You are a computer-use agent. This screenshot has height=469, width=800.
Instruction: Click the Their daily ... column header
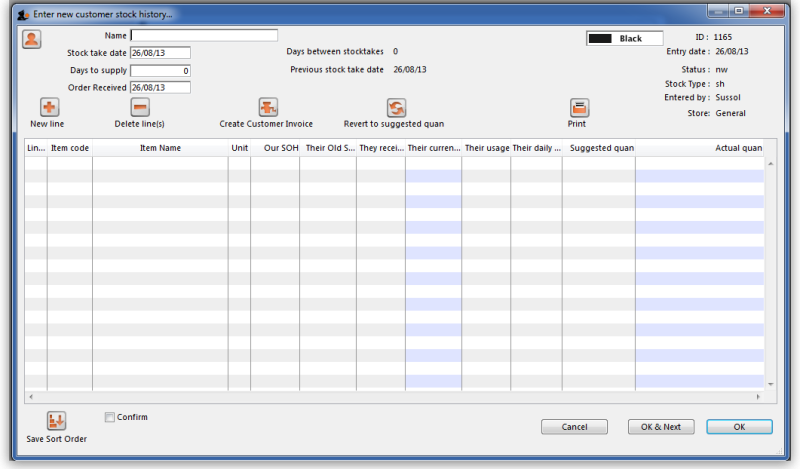pyautogui.click(x=537, y=148)
